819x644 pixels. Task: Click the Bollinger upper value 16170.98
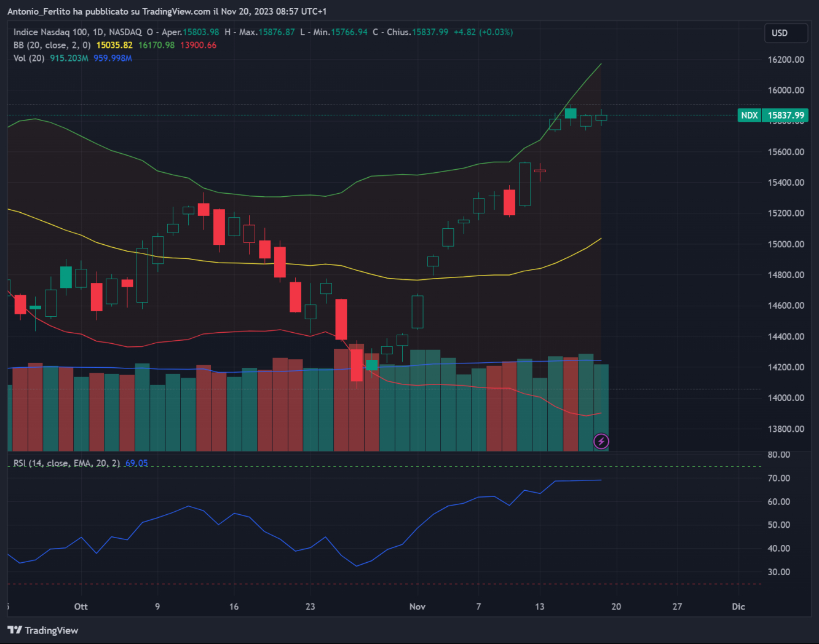(x=156, y=45)
